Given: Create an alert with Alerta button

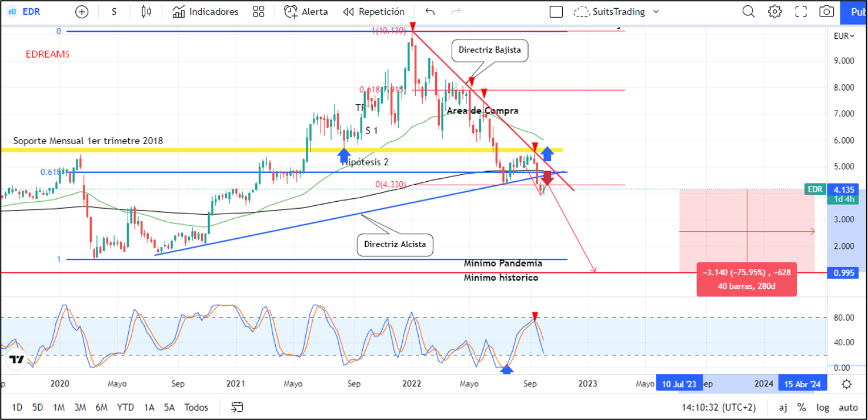Looking at the screenshot, I should (x=306, y=12).
